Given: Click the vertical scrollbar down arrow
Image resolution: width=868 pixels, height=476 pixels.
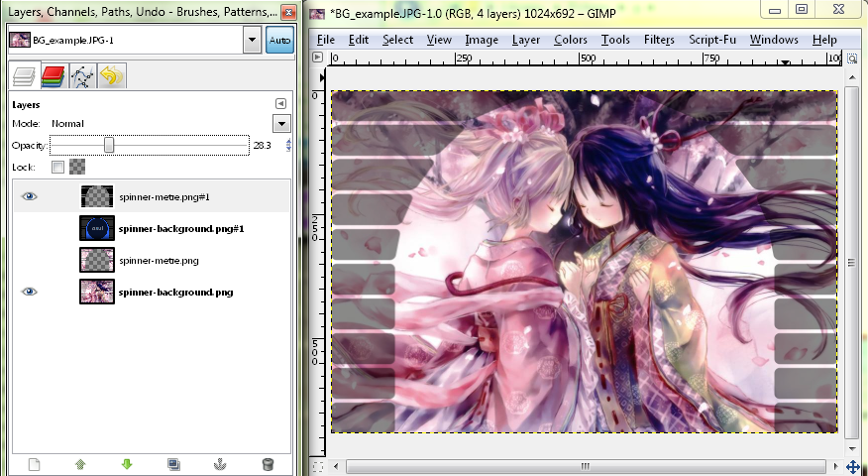Looking at the screenshot, I should (x=851, y=449).
